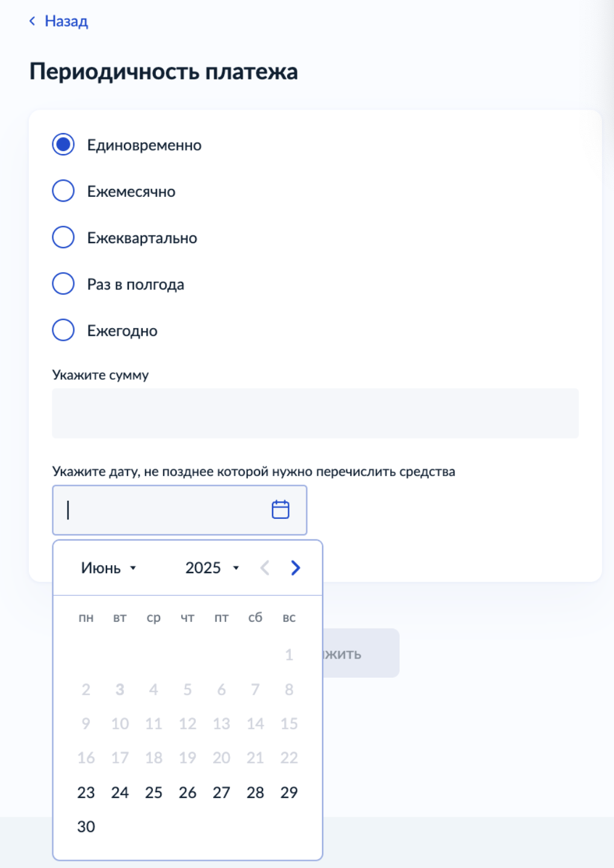Choose June 25 in the calendar

click(153, 792)
